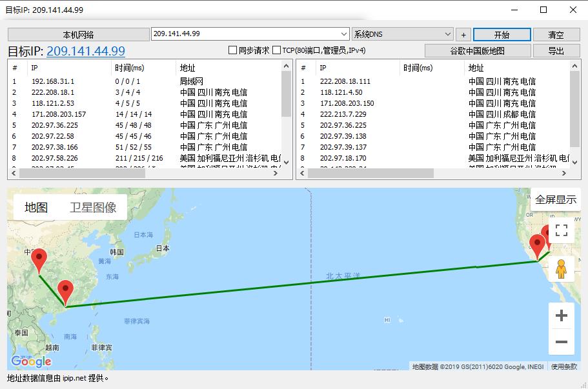Click the plus button beside DNS dropdown

click(463, 35)
